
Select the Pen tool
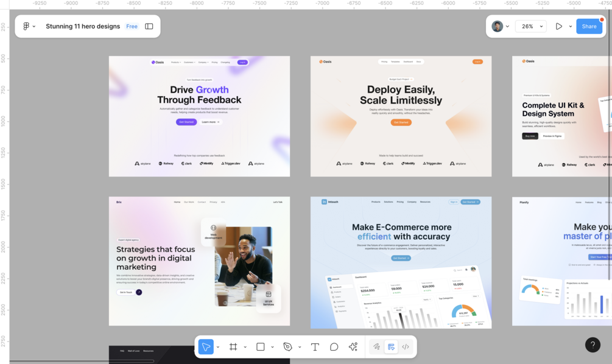[x=287, y=346]
